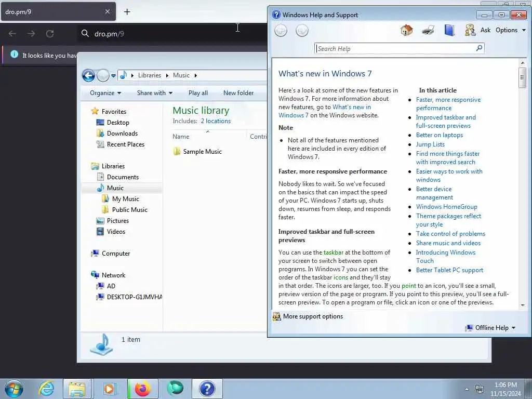Open Windows HomeGroup link
This screenshot has height=399, width=532.
coord(446,207)
